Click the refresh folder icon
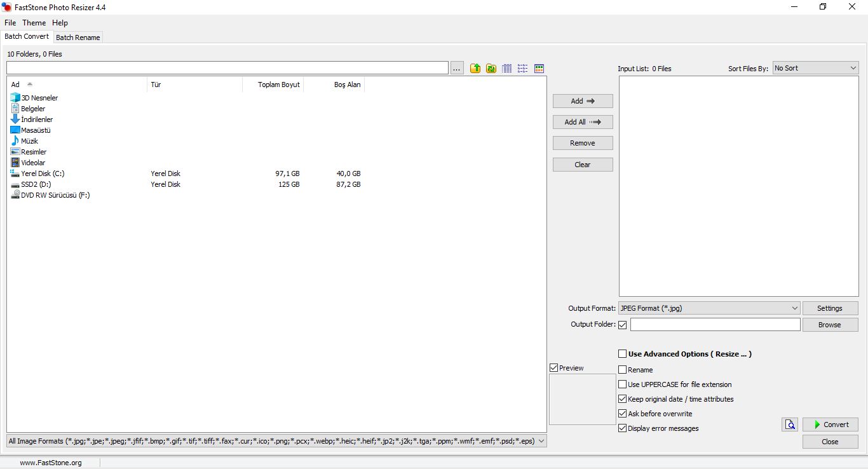The height and width of the screenshot is (469, 868). (x=491, y=68)
